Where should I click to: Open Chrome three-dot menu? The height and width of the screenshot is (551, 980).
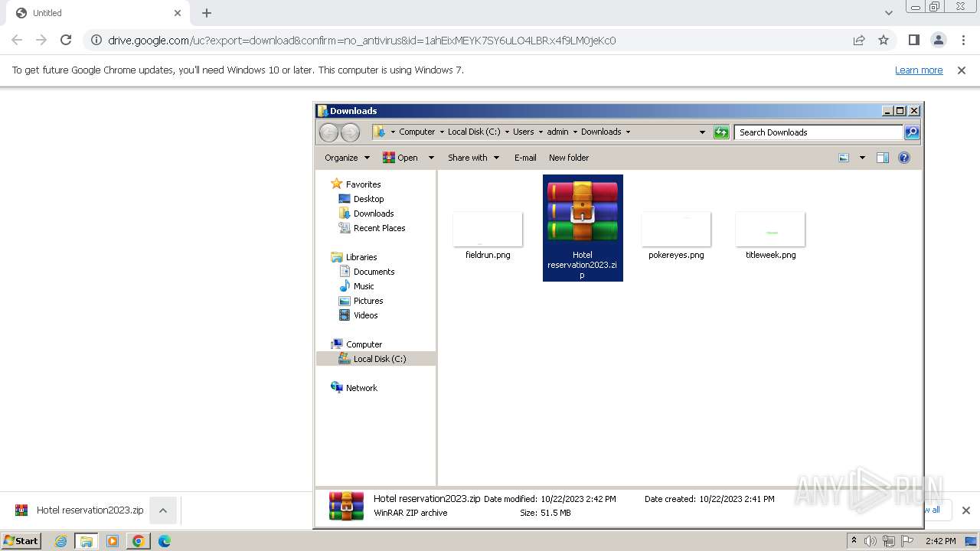click(963, 40)
